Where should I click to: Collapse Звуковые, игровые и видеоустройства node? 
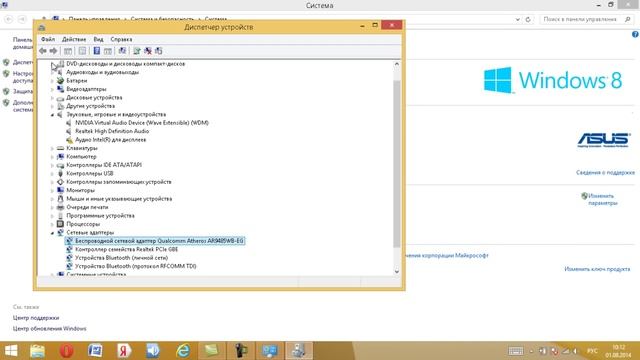[52, 115]
